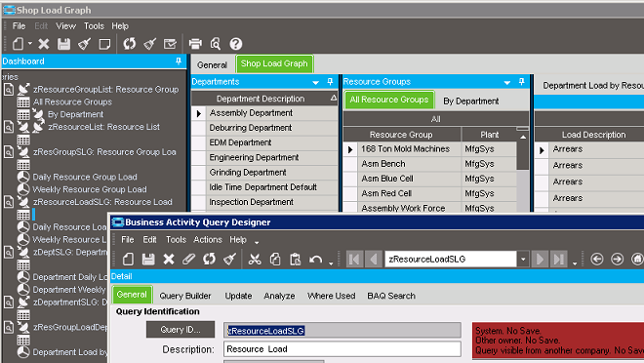Click zResourceLoadSLG: Resource Load tree item

click(x=102, y=202)
